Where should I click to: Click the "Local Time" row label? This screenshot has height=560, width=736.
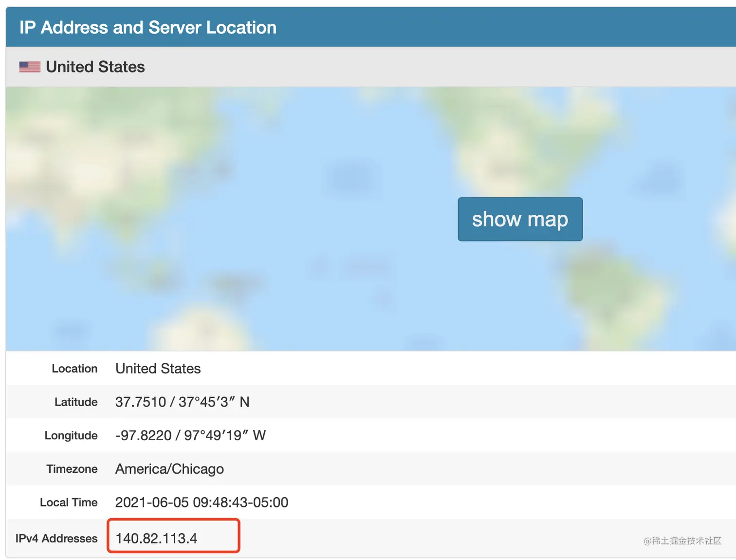(69, 503)
